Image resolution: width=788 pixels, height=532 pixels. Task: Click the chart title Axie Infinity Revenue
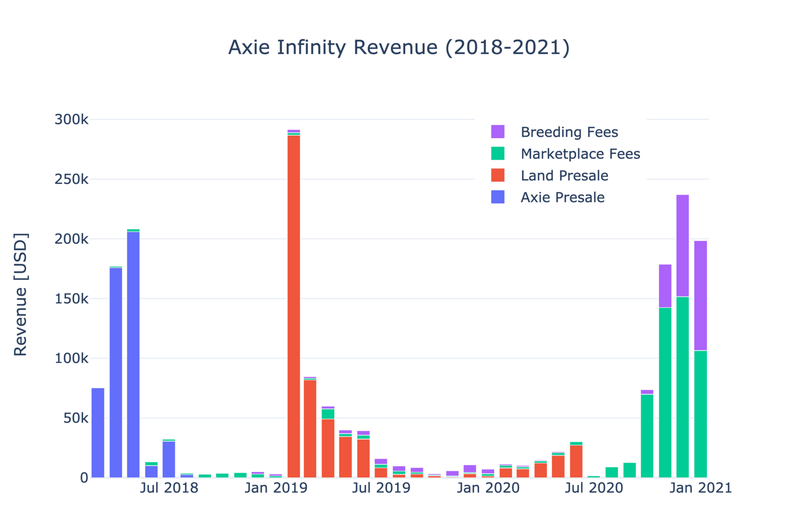click(x=399, y=47)
